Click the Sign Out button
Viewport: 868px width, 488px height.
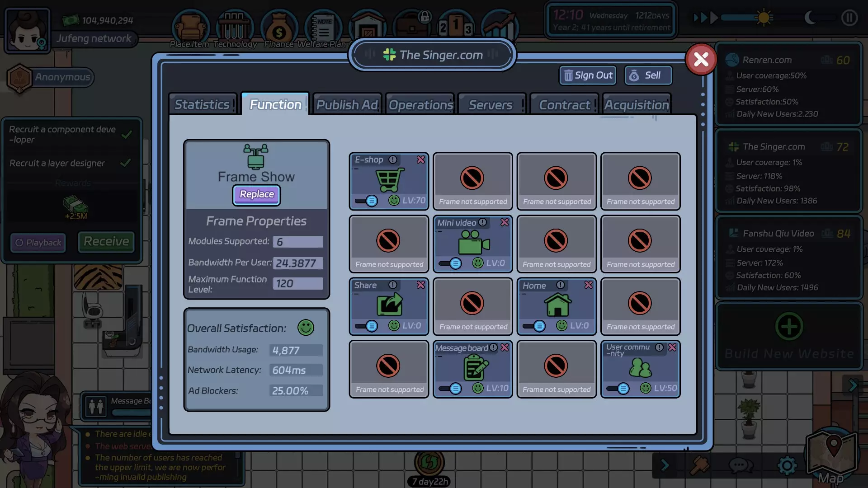click(588, 75)
